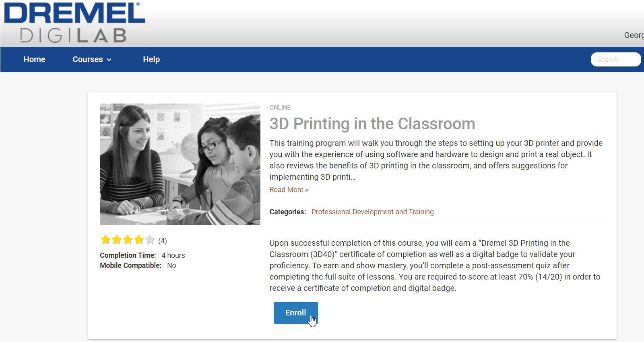Click the Enroll button
Screen dimensions: 644x342
[296, 313]
